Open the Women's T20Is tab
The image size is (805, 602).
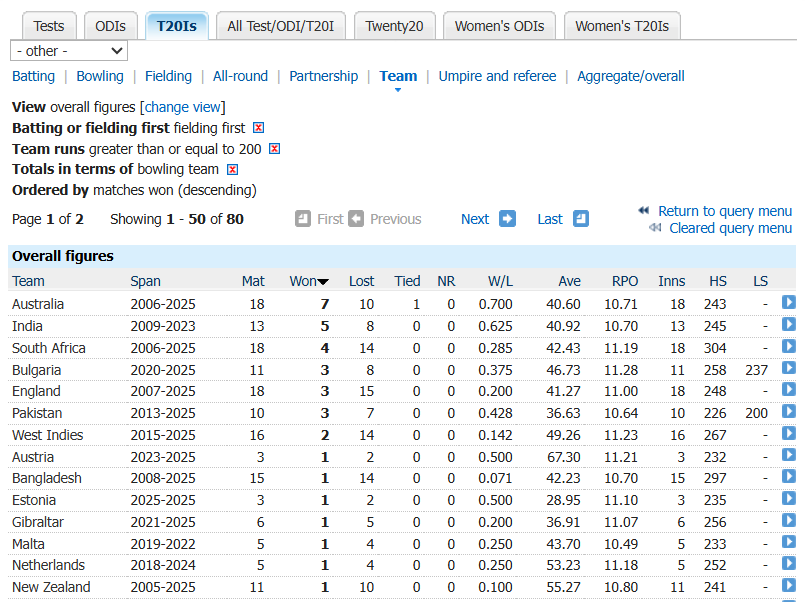click(622, 26)
